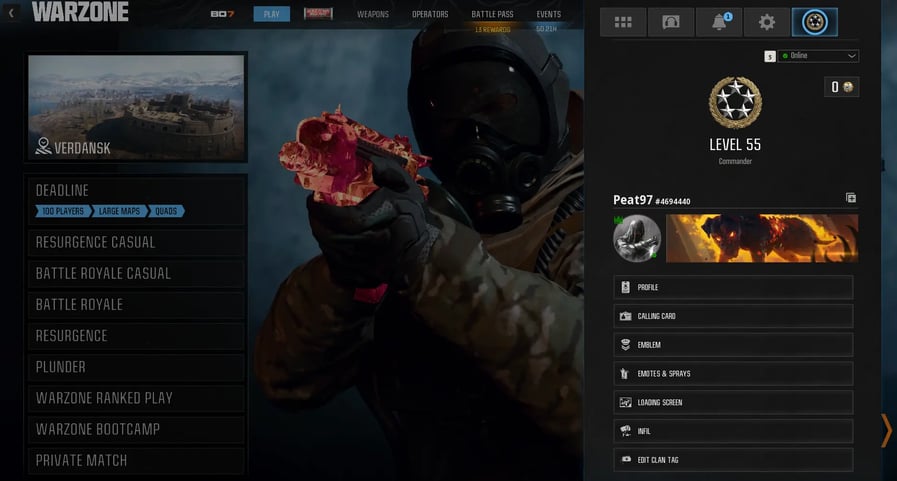Open the Profile button
The image size is (897, 481).
(733, 287)
